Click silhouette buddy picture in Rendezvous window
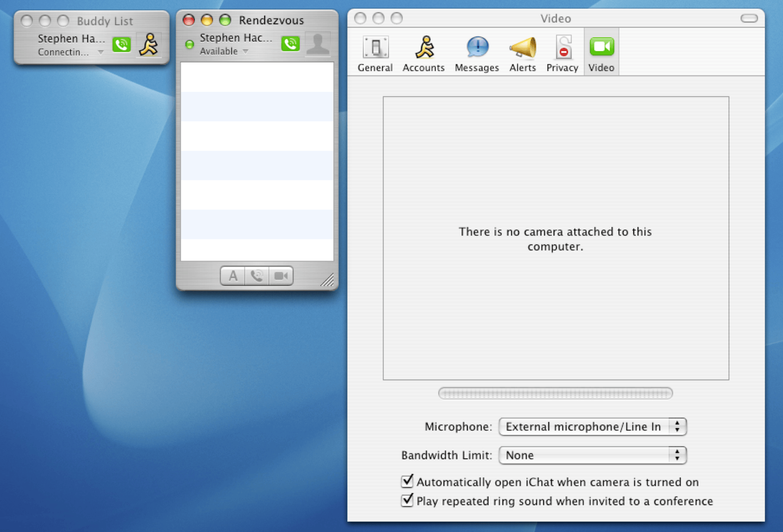Viewport: 783px width, 532px height. pyautogui.click(x=318, y=44)
